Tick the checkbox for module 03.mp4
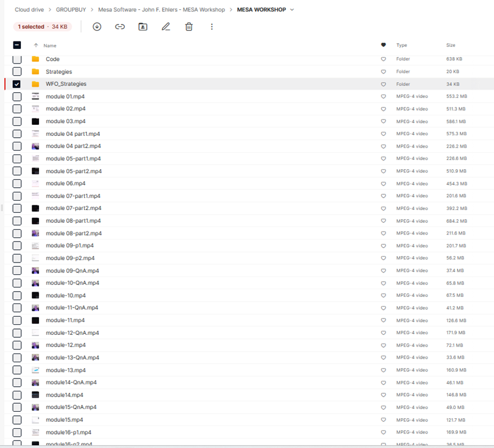Viewport: 494px width, 448px height. click(x=17, y=121)
